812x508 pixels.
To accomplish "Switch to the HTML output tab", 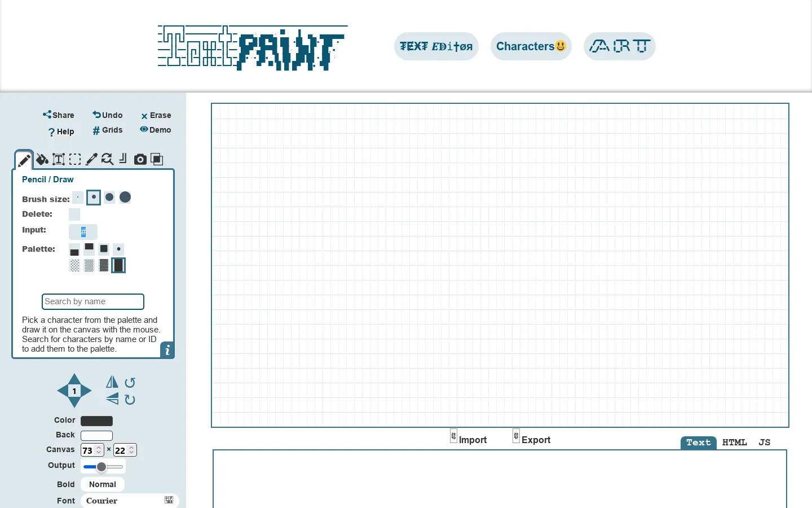I will click(x=735, y=443).
